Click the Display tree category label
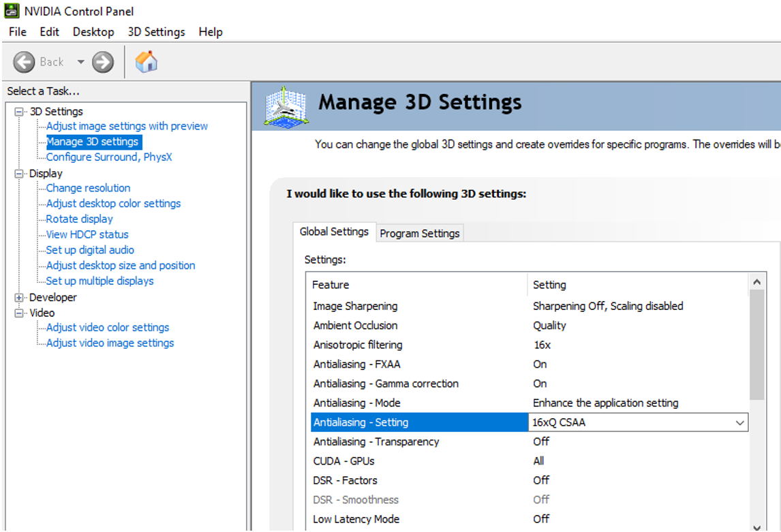The height and width of the screenshot is (532, 781). point(46,174)
